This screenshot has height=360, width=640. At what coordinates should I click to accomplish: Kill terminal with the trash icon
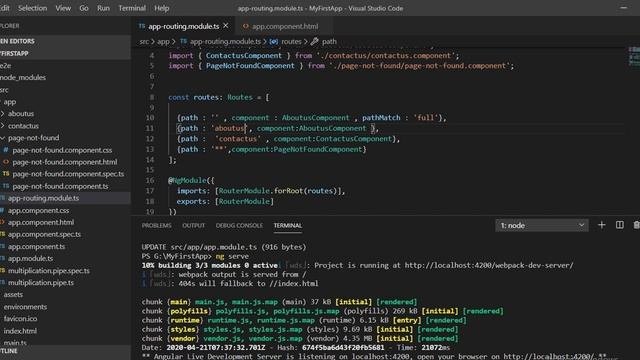coord(636,225)
